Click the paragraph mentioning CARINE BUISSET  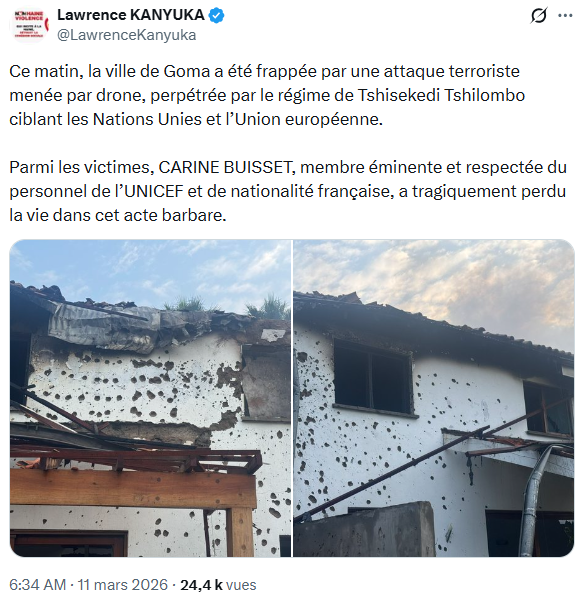[288, 191]
